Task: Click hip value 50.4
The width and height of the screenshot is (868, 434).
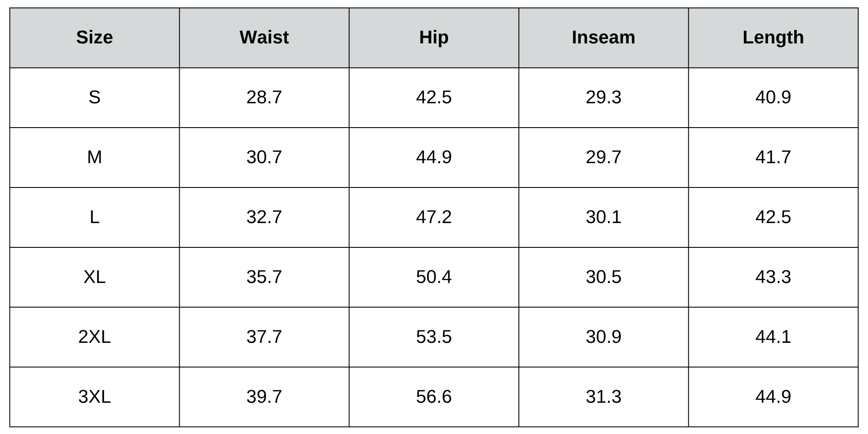Action: pyautogui.click(x=434, y=277)
